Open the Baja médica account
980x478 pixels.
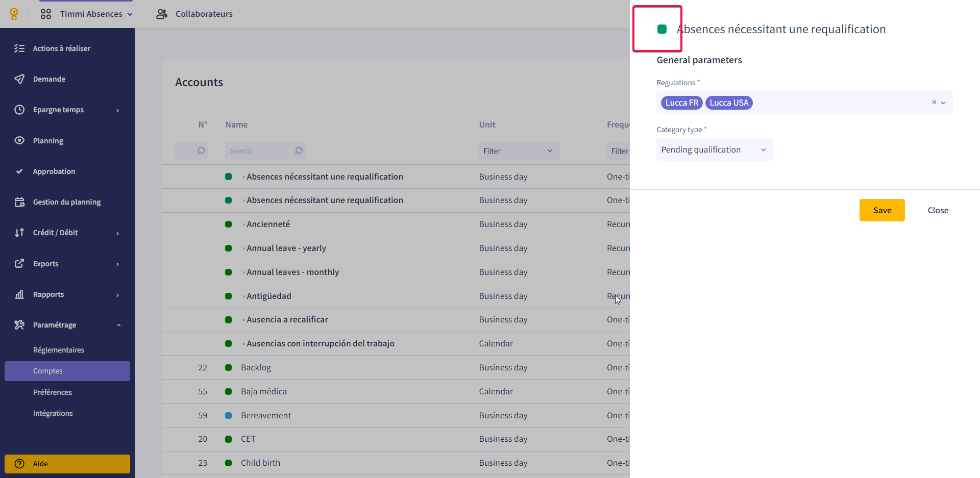pyautogui.click(x=264, y=391)
